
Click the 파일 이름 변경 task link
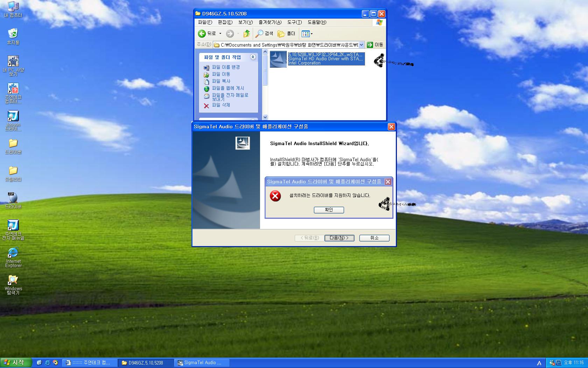pos(226,67)
